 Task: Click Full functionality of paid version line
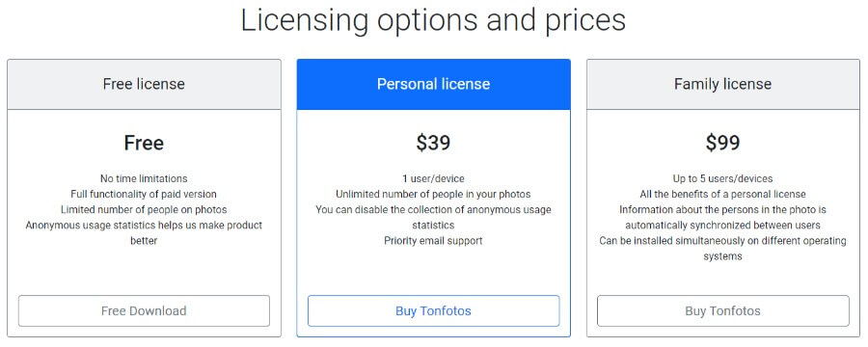(x=144, y=195)
